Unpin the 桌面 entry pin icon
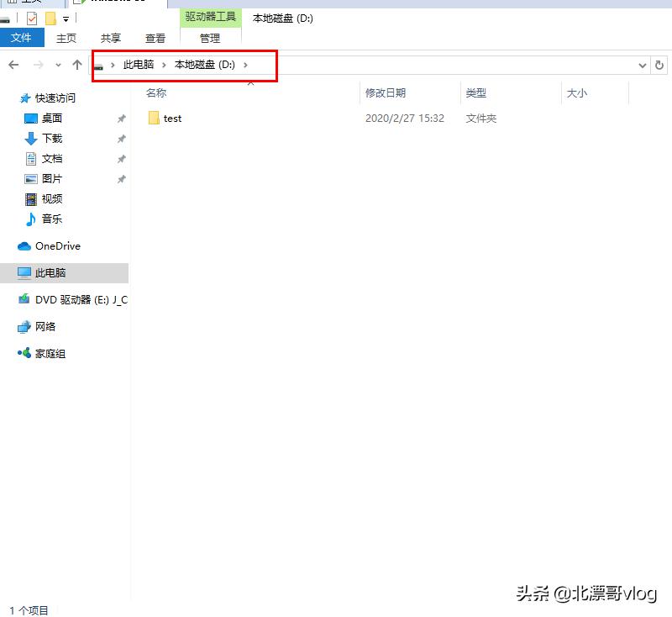This screenshot has height=617, width=672. coord(122,119)
